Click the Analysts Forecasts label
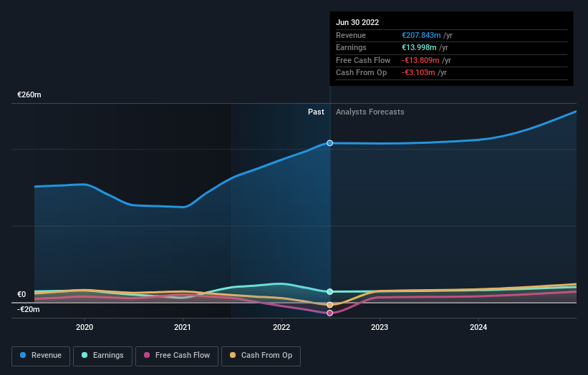 click(370, 112)
